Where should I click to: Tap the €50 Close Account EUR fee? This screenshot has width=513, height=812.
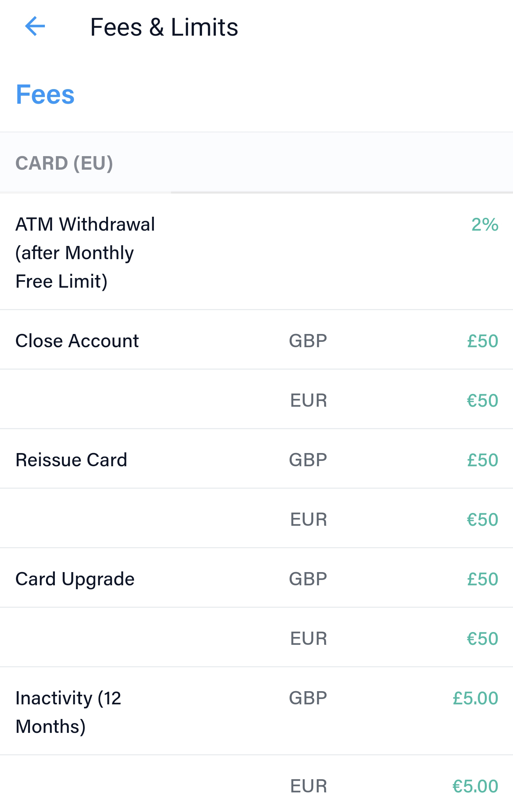482,400
